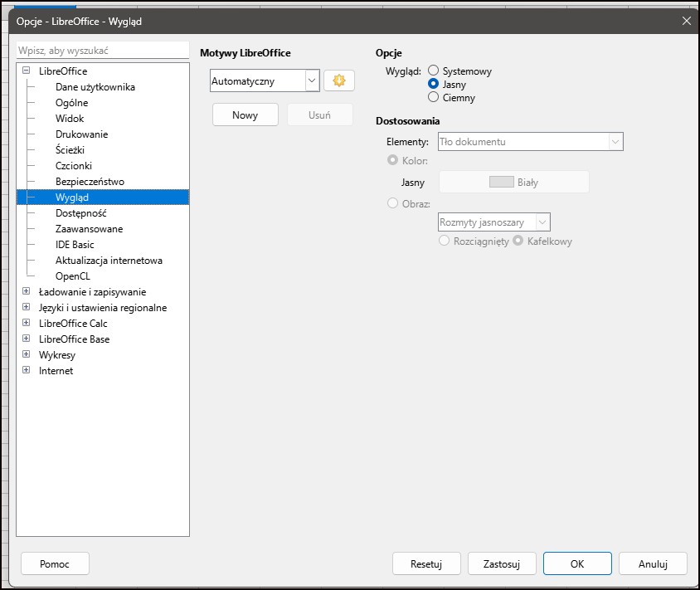
Task: Close the Opcje dialog window
Action: pos(686,21)
